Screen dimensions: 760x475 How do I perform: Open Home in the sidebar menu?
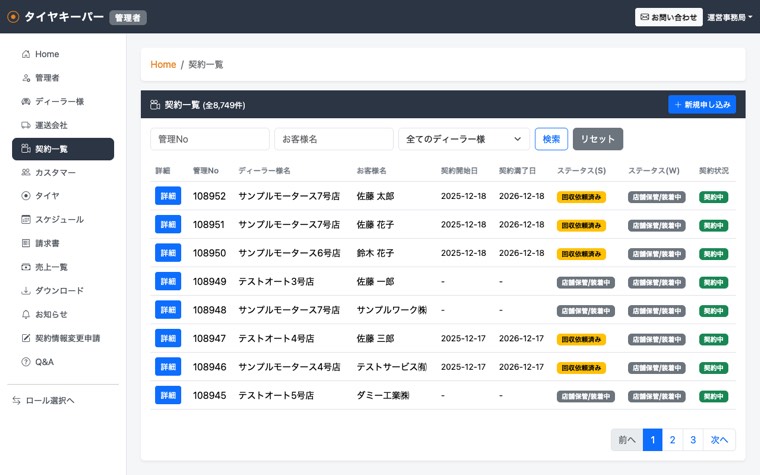pyautogui.click(x=63, y=54)
